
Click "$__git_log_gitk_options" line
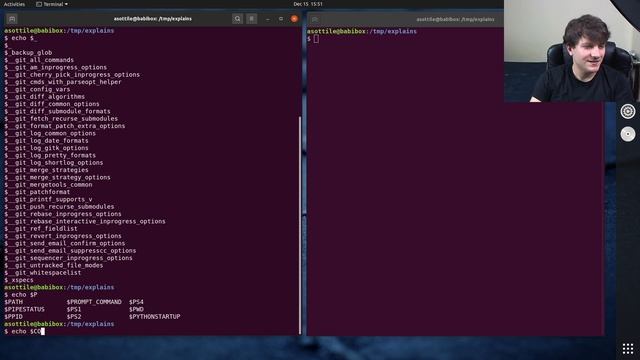tap(46, 148)
